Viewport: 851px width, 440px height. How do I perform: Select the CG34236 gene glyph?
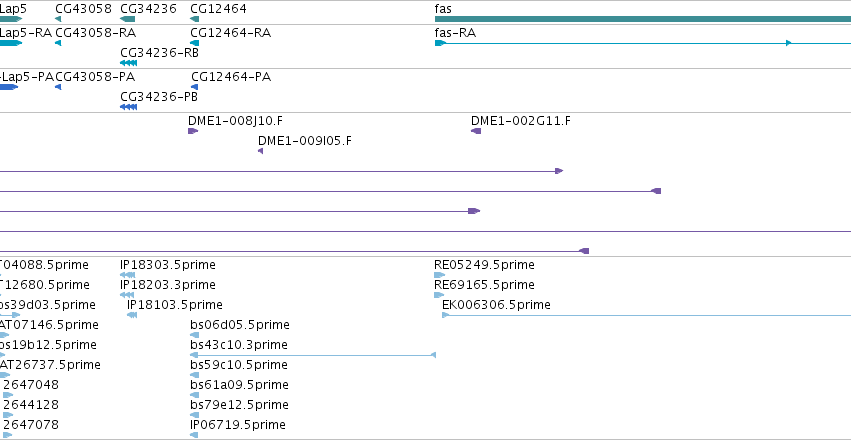128,19
